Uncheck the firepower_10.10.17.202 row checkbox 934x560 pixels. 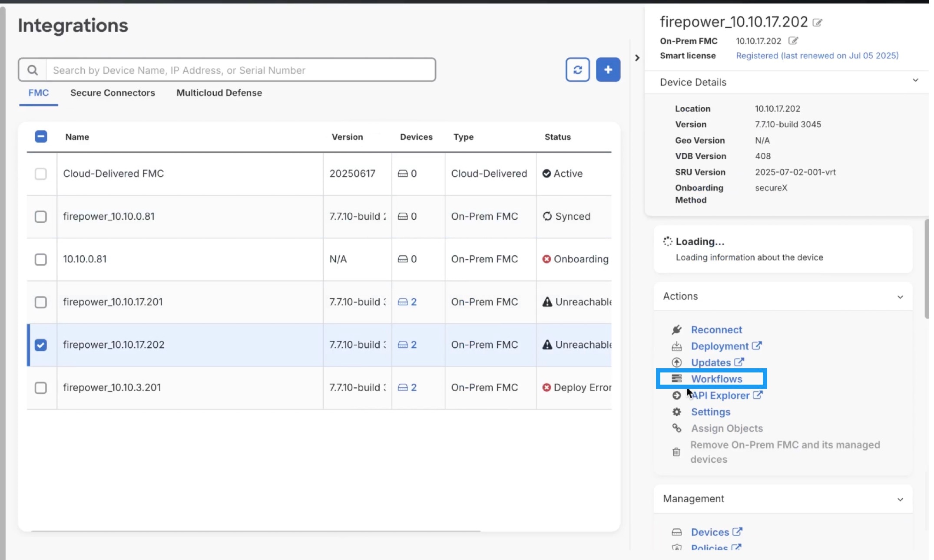pos(41,346)
